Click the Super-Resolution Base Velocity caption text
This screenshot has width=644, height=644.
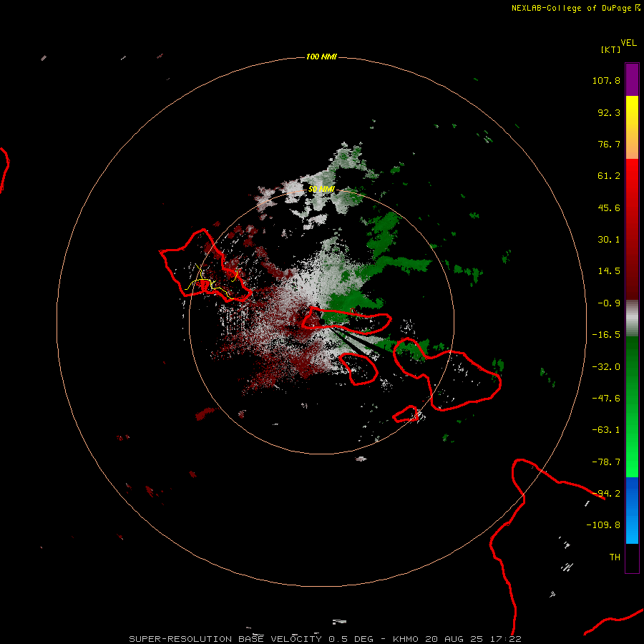coord(326,639)
